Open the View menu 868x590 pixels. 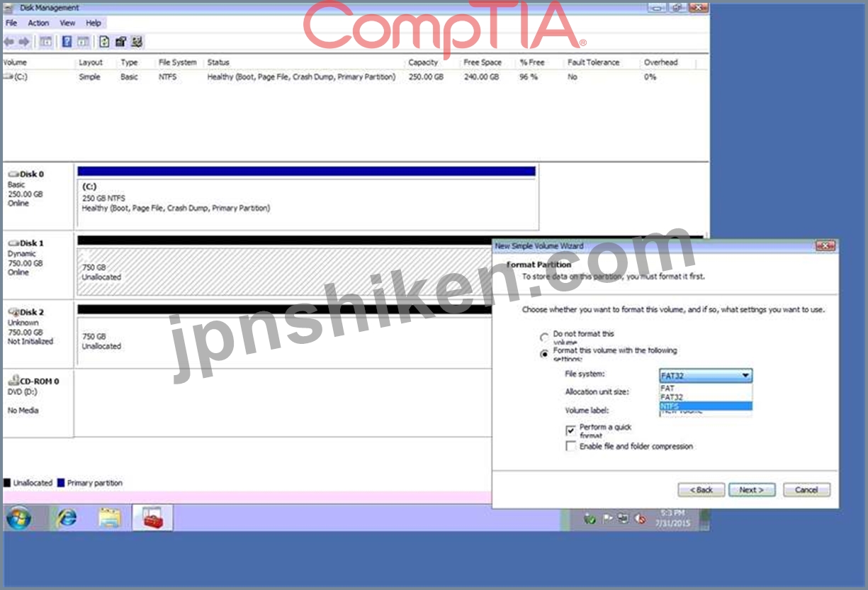[67, 23]
